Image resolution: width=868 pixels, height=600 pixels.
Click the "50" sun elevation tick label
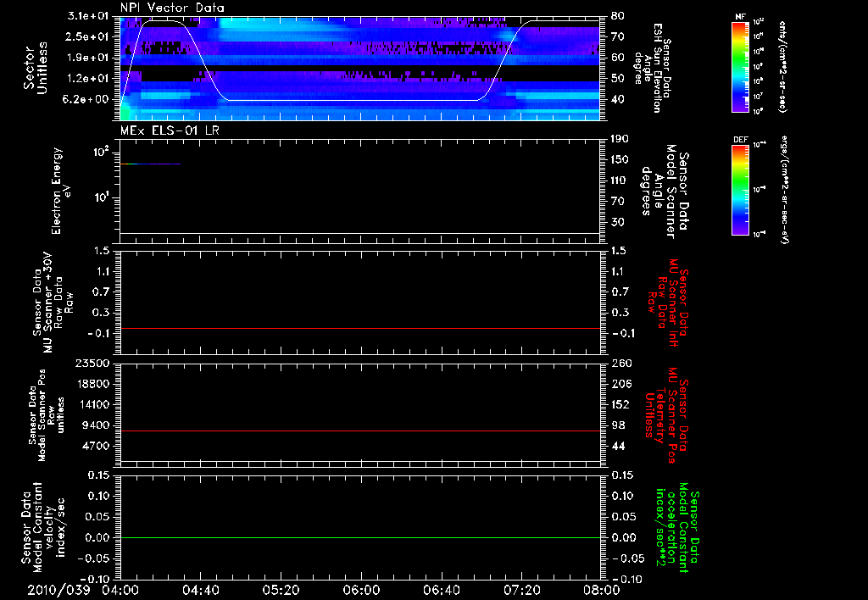click(618, 79)
